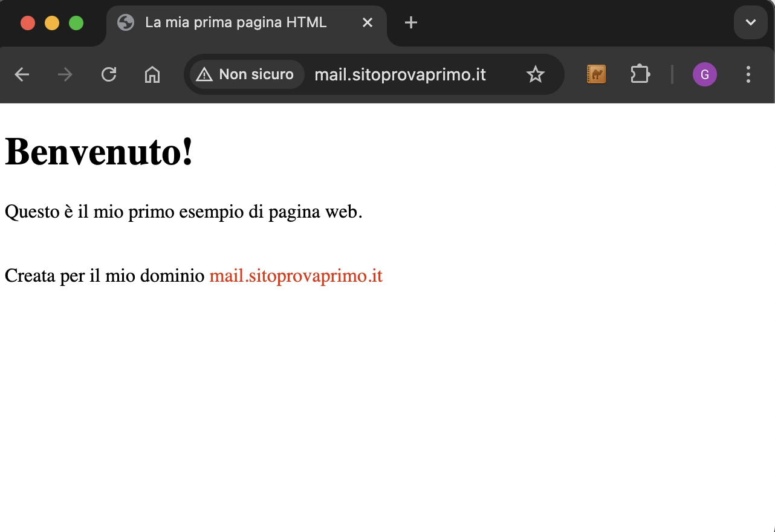Click the Benvenuto! heading
This screenshot has height=532, width=775.
99,152
